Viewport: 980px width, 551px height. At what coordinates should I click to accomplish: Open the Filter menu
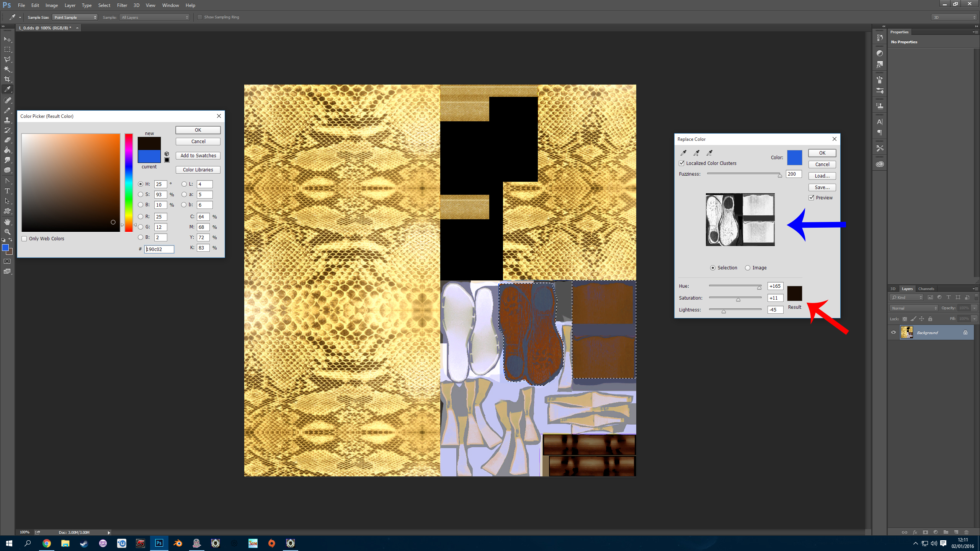[122, 5]
